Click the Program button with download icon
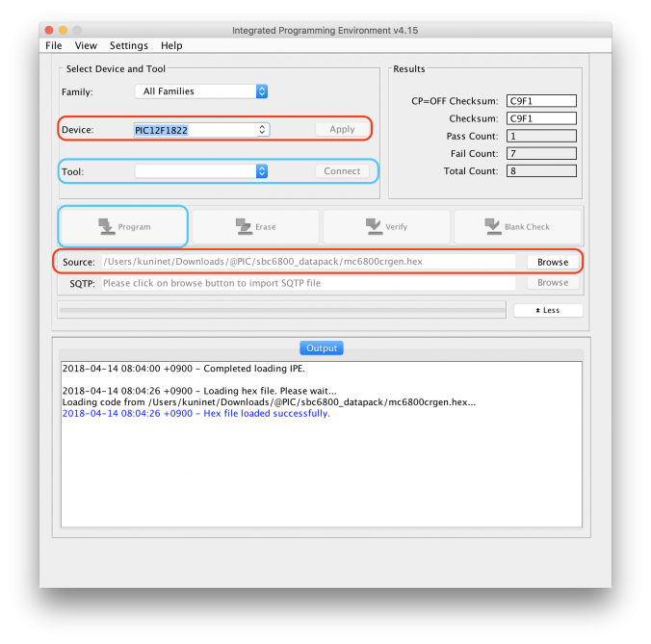Viewport: 651px width, 644px height. point(123,226)
